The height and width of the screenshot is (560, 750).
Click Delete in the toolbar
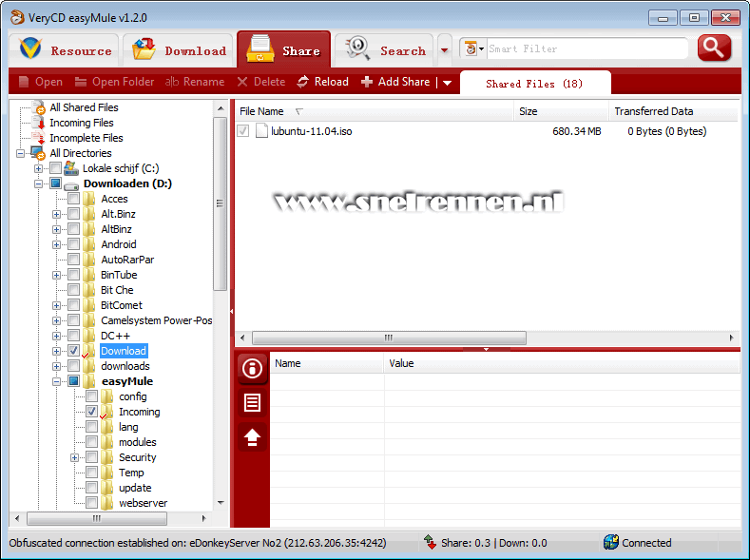click(261, 82)
